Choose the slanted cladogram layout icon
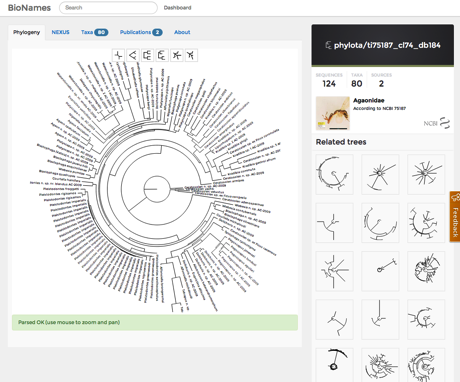 click(133, 55)
